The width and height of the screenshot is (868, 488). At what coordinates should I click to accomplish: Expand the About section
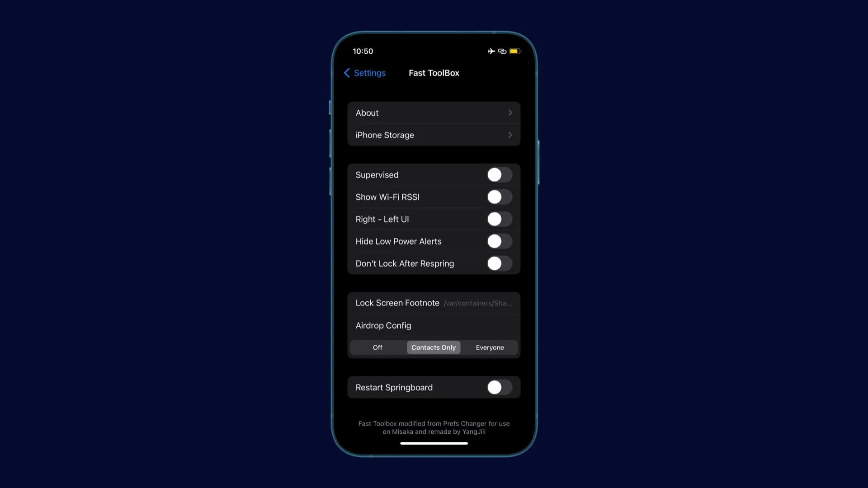pyautogui.click(x=434, y=112)
